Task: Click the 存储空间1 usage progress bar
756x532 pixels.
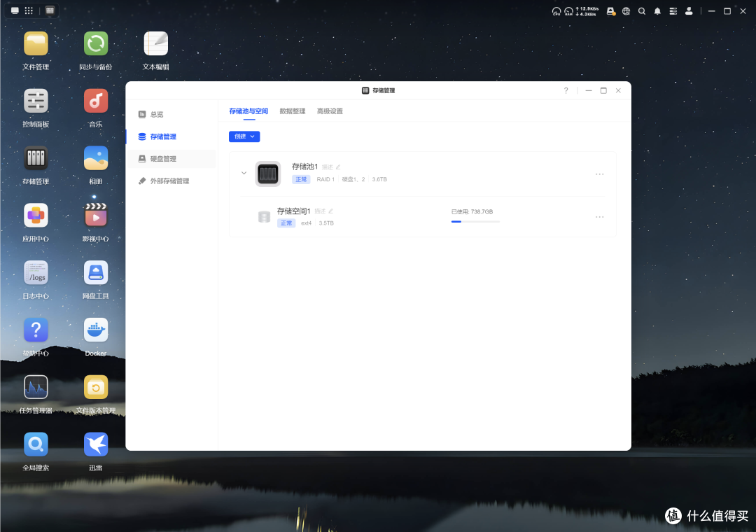Action: (475, 221)
